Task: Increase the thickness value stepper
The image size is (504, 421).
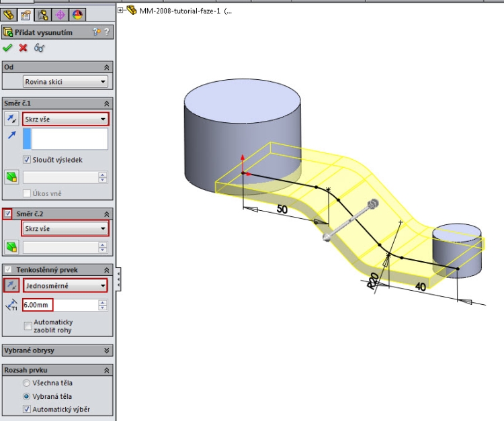Action: pos(103,303)
